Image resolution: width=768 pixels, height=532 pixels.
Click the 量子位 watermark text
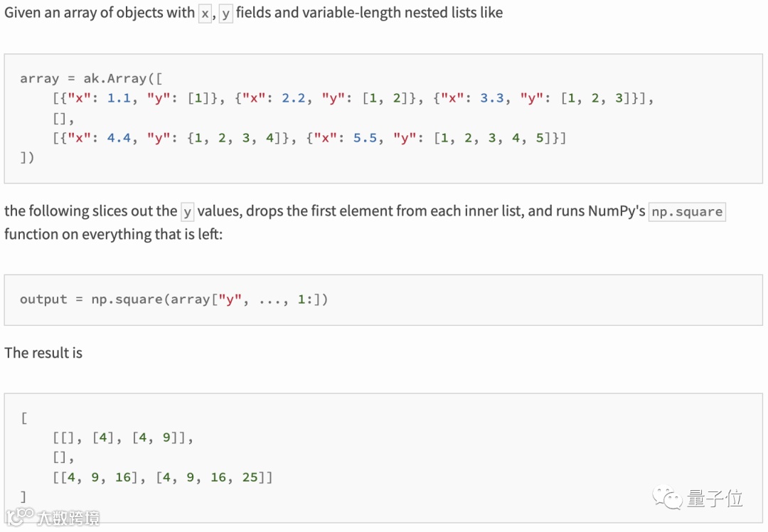click(715, 498)
